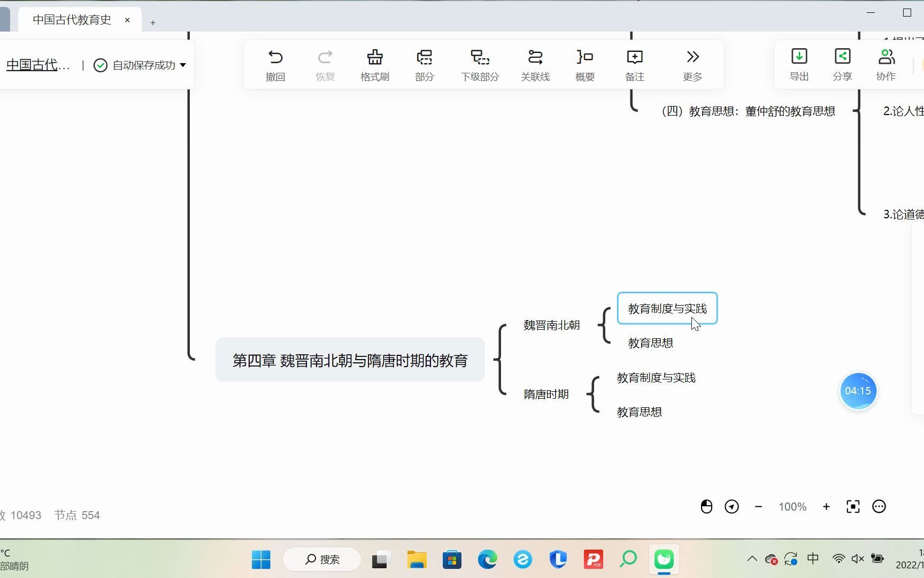924x578 pixels.
Task: Open the Task View taskbar icon
Action: pyautogui.click(x=381, y=560)
